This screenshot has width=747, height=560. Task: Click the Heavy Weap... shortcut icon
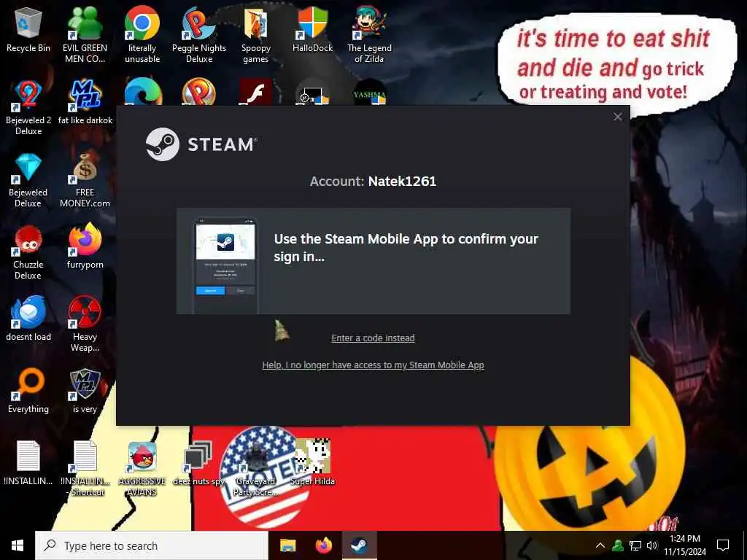85,312
